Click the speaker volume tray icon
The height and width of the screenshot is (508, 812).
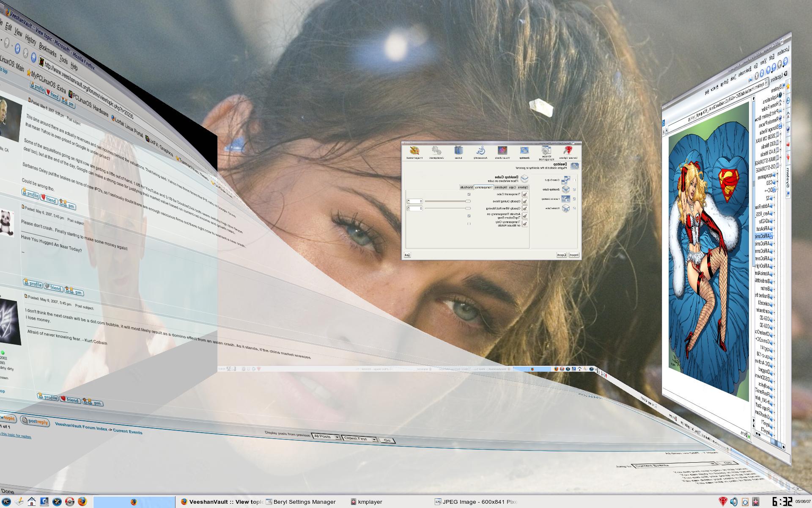point(733,502)
